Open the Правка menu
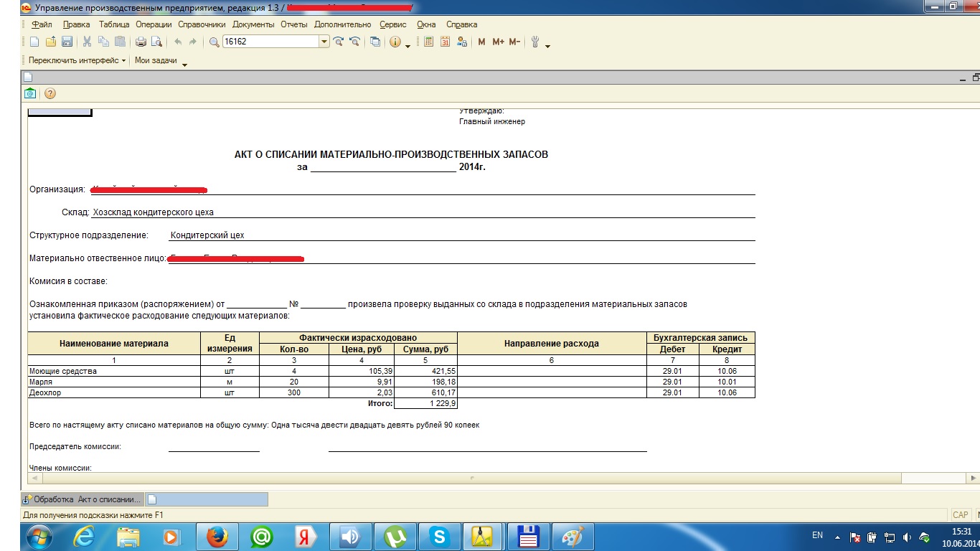The height and width of the screenshot is (551, 980). click(x=77, y=24)
